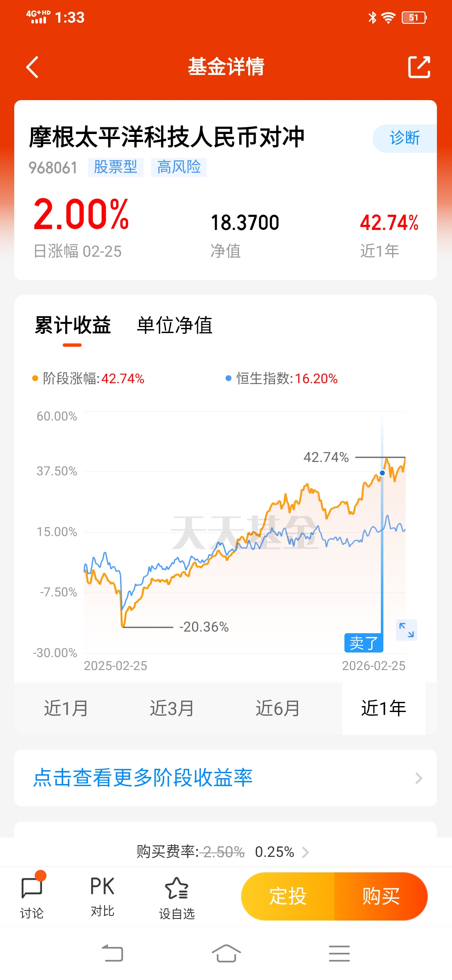Tap the back arrow icon

click(x=33, y=67)
